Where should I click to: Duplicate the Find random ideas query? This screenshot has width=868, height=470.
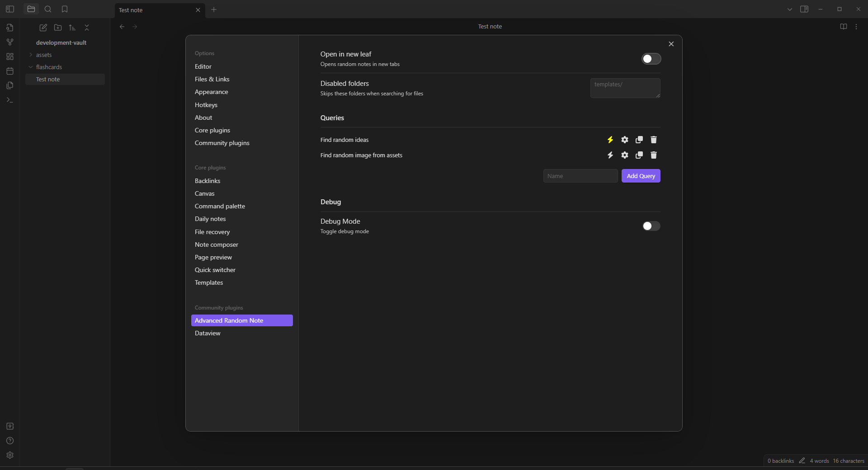coord(639,140)
